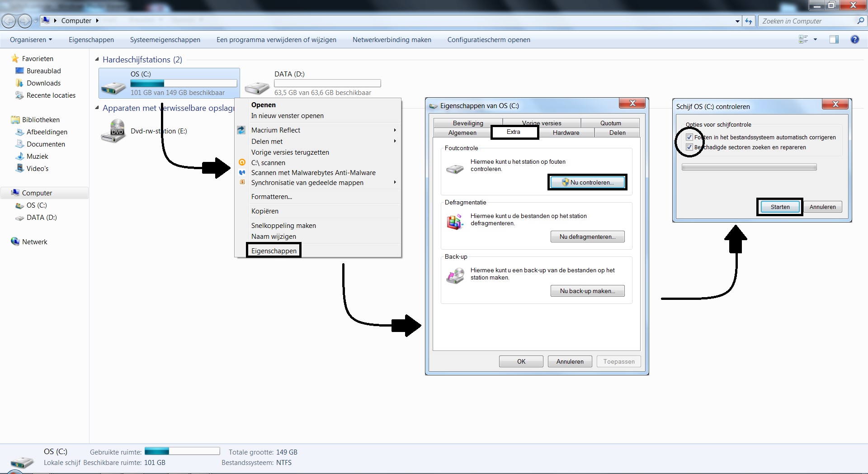Uncheck searching and repairing damaged sectors

(x=689, y=147)
